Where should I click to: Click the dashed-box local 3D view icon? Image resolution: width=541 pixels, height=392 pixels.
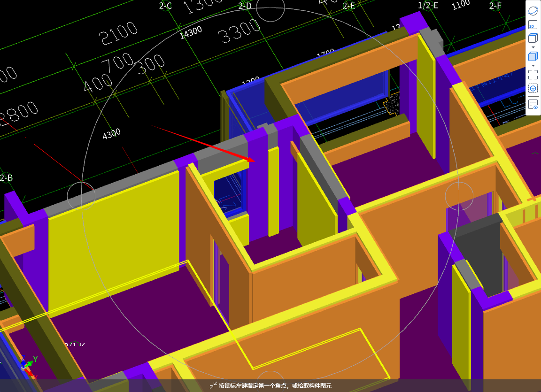(533, 89)
